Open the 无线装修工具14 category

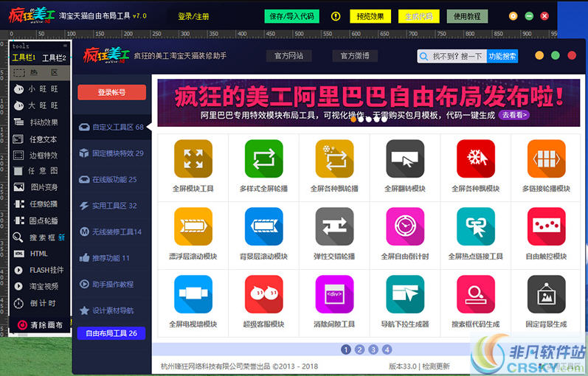click(111, 232)
